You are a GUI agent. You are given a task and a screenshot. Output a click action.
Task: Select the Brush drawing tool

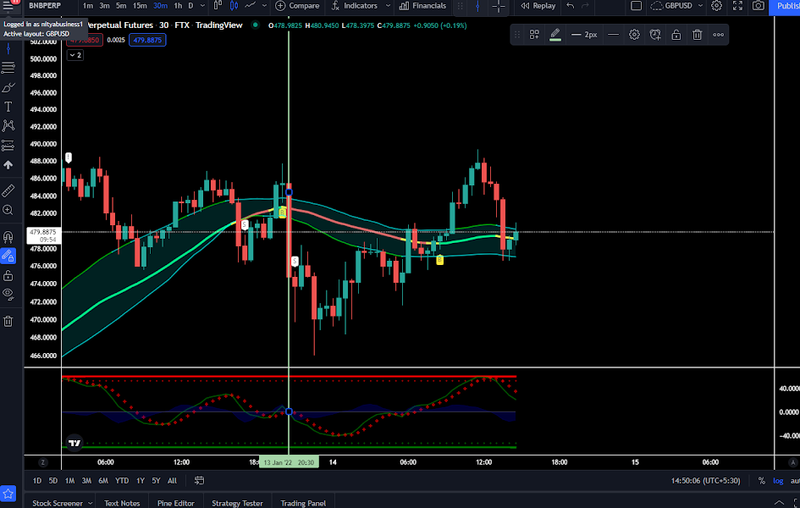pyautogui.click(x=8, y=87)
